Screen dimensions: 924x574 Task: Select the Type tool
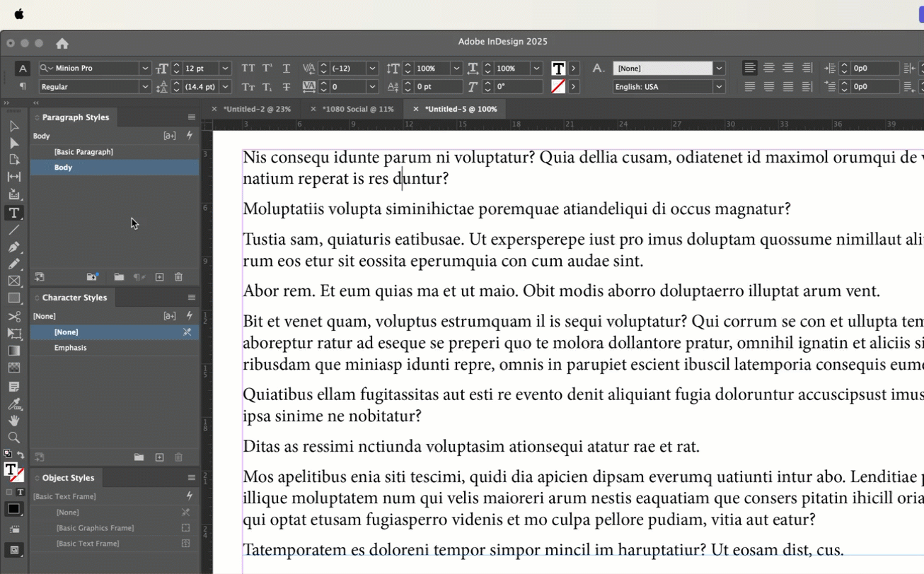pyautogui.click(x=13, y=213)
